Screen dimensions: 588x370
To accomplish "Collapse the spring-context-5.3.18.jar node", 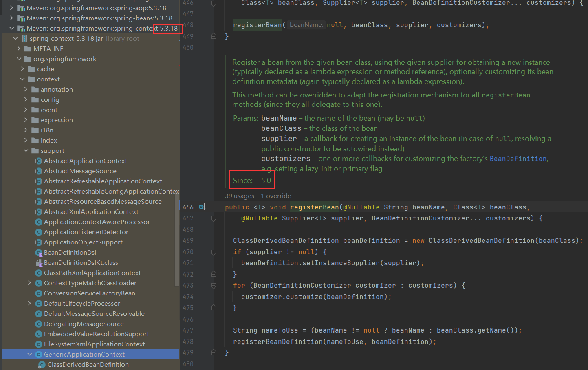I will [15, 38].
